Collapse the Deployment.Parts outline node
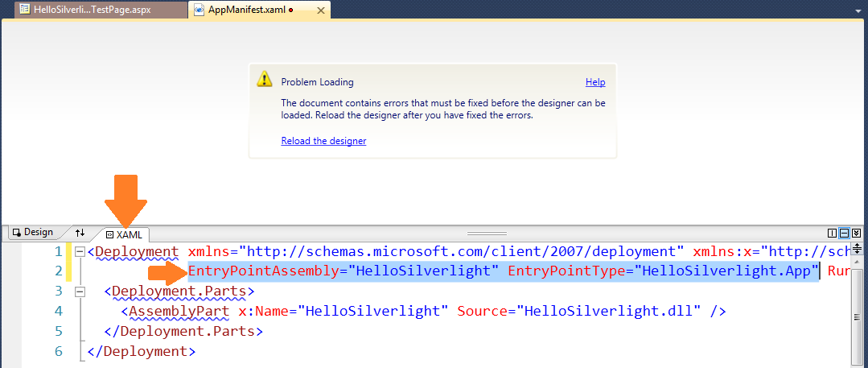The width and height of the screenshot is (868, 368). coord(80,291)
